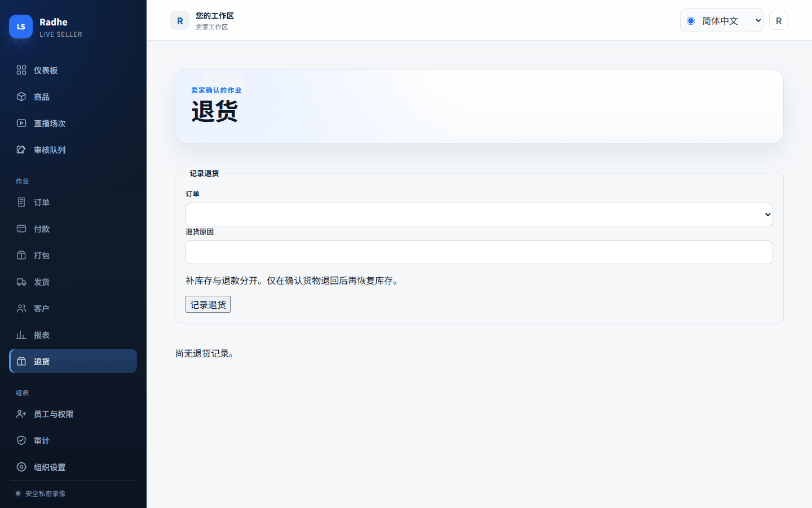Click the R workspace avatar in header
The image size is (812, 508).
(x=180, y=21)
